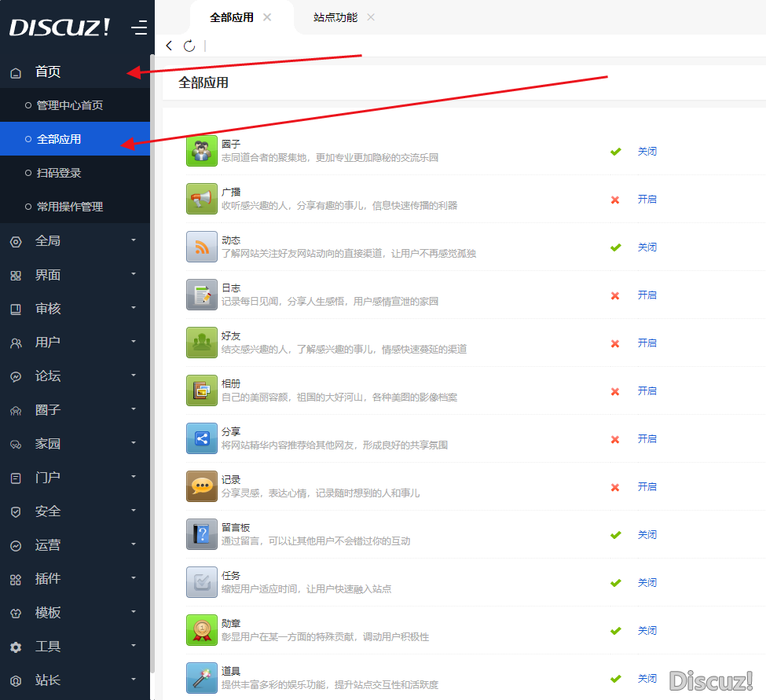Expand the 全局 sidebar menu

pyautogui.click(x=75, y=241)
